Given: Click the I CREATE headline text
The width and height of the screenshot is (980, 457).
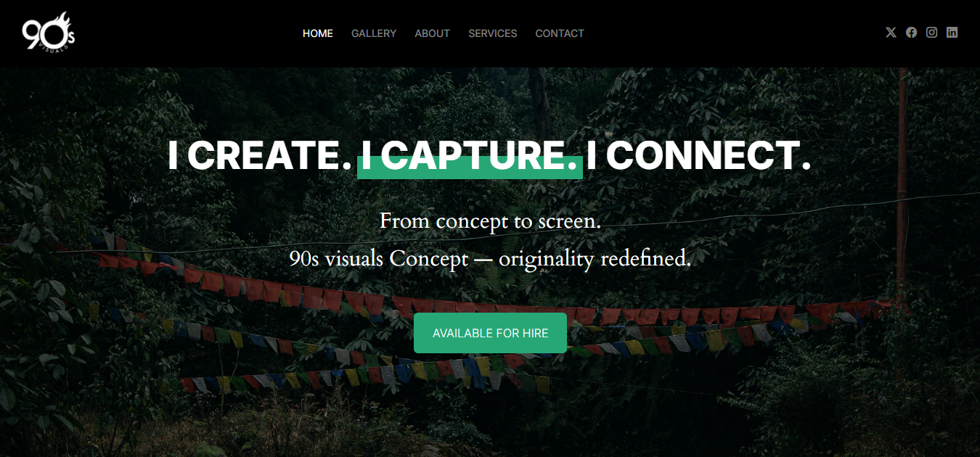Looking at the screenshot, I should coord(260,155).
